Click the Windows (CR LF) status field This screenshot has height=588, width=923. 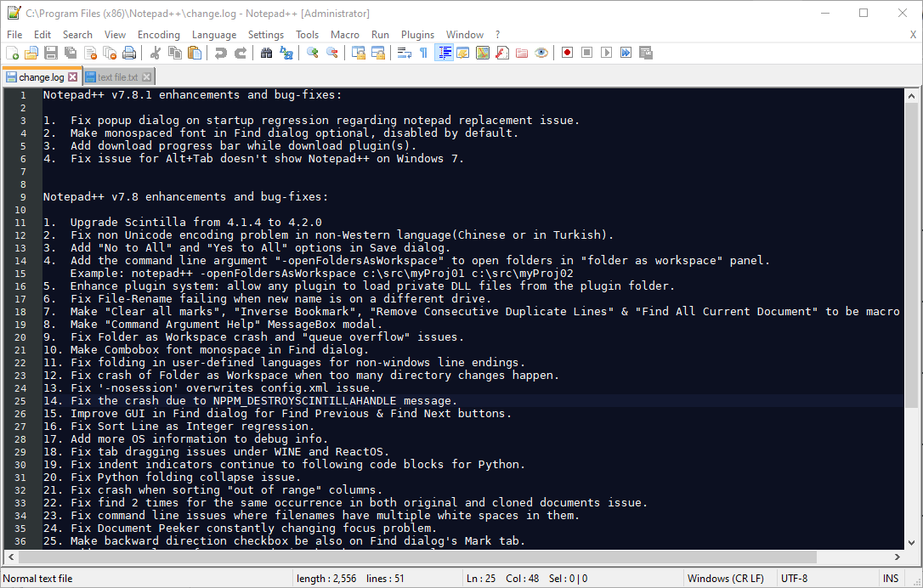(725, 579)
